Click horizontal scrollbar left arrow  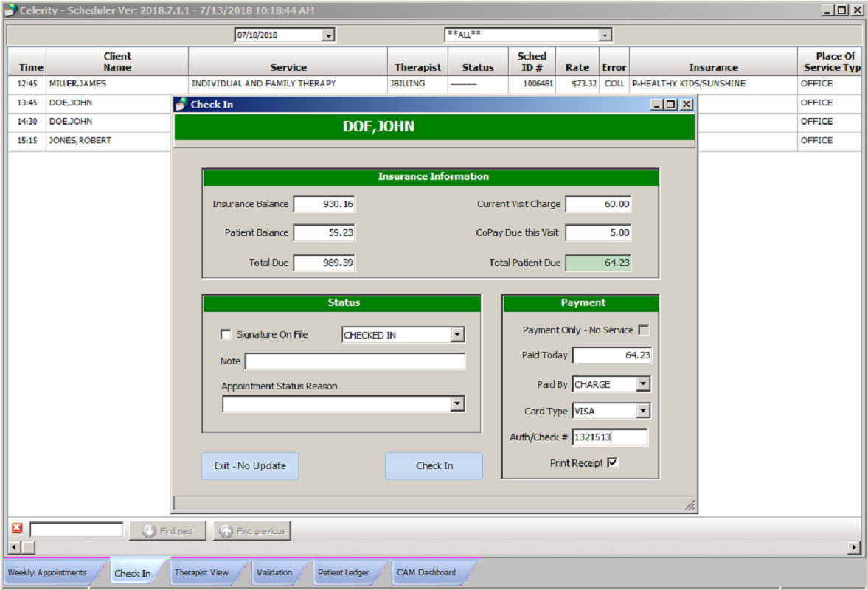(15, 547)
